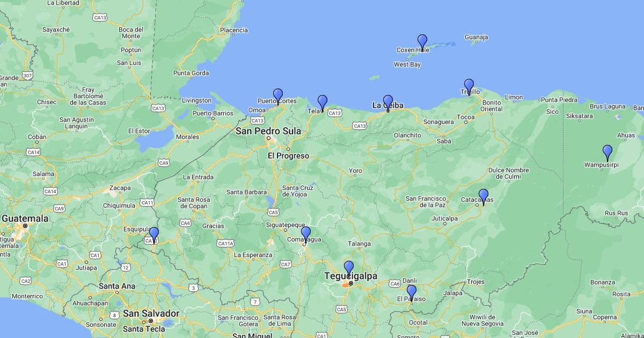This screenshot has height=338, width=644.
Task: Click the blue pin at El Paraiso
Action: pos(412,292)
